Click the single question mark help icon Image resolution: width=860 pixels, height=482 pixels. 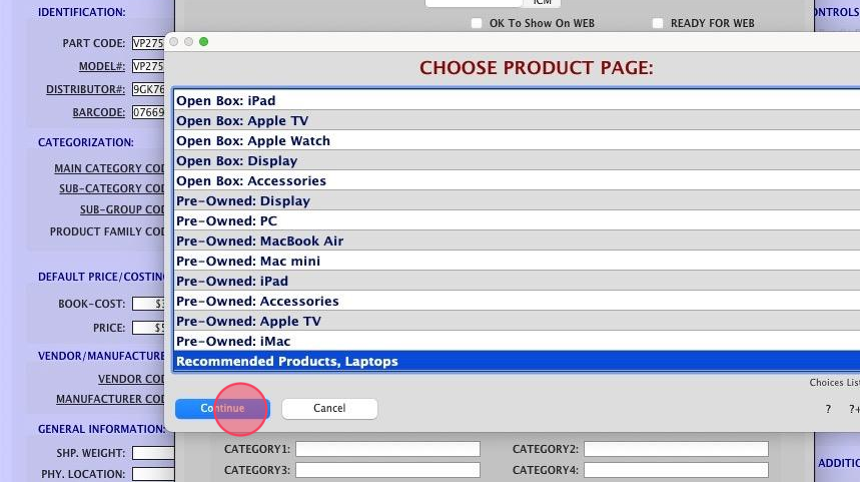point(828,409)
